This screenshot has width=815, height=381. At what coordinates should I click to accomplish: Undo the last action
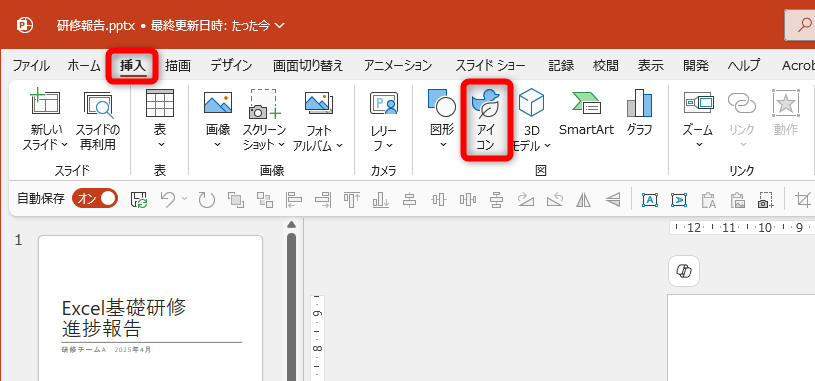click(168, 199)
